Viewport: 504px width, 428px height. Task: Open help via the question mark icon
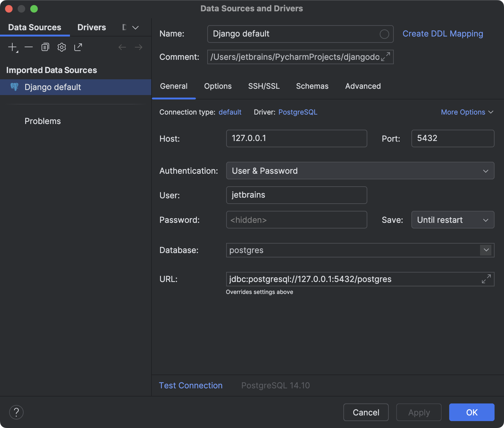click(x=16, y=412)
